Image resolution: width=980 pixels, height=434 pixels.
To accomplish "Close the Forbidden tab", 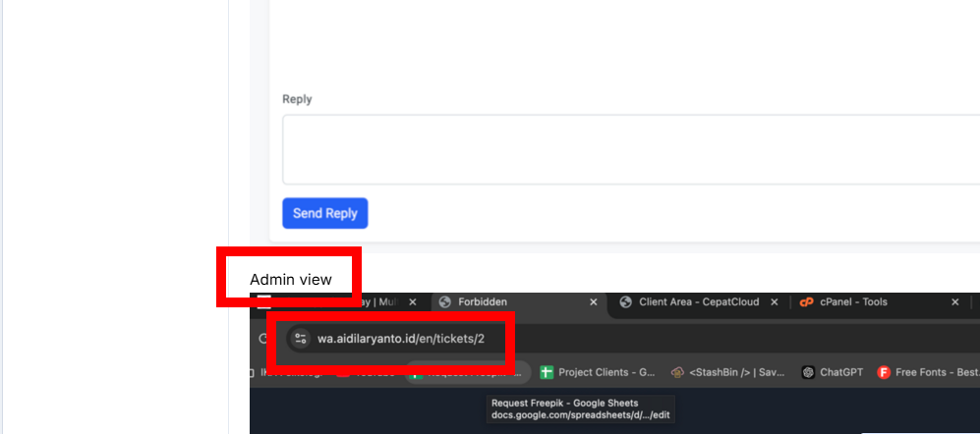I will (x=594, y=302).
